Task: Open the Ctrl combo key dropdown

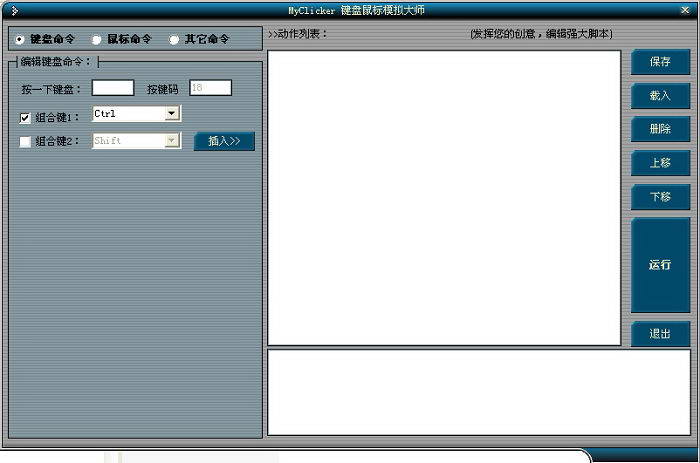Action: click(172, 114)
